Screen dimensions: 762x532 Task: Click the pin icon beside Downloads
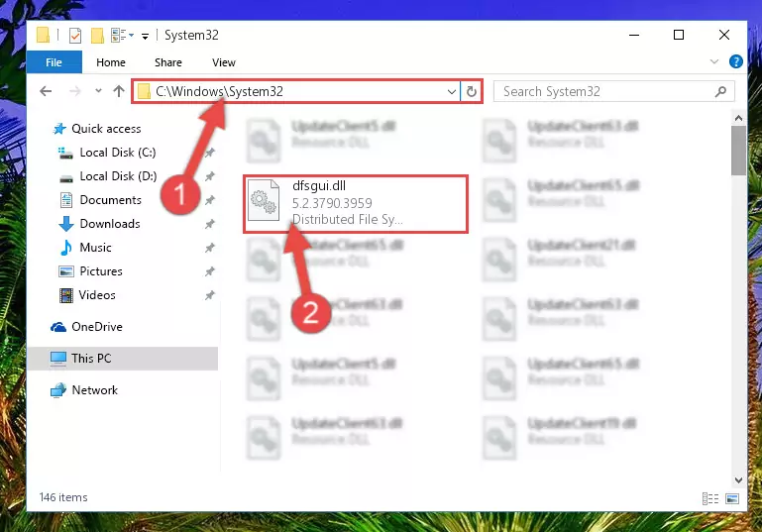click(209, 224)
